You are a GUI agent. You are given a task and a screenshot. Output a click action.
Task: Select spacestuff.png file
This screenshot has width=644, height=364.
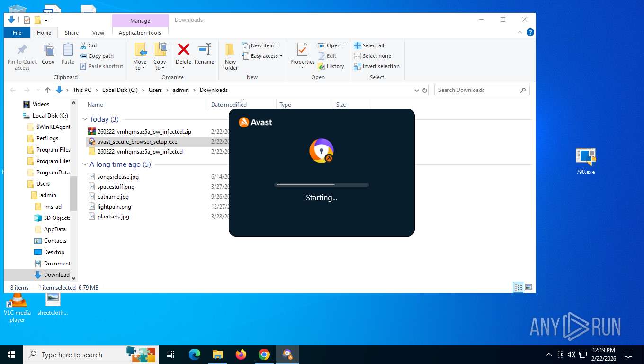click(x=116, y=186)
